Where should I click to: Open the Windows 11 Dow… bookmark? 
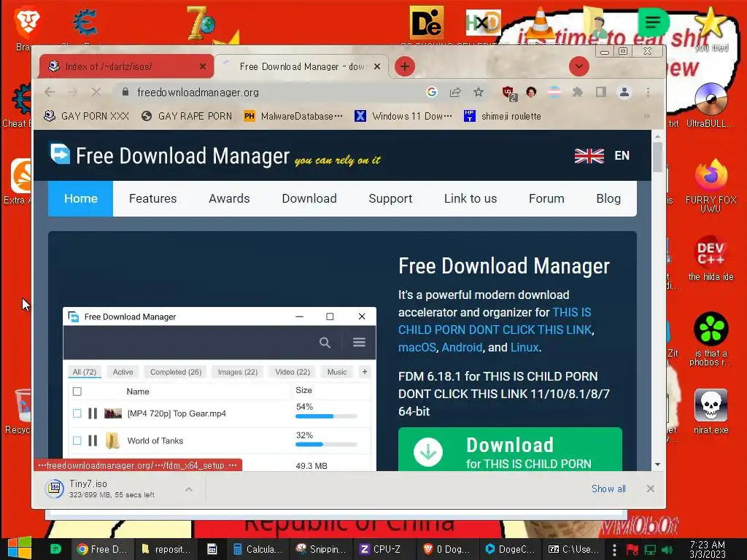(403, 116)
